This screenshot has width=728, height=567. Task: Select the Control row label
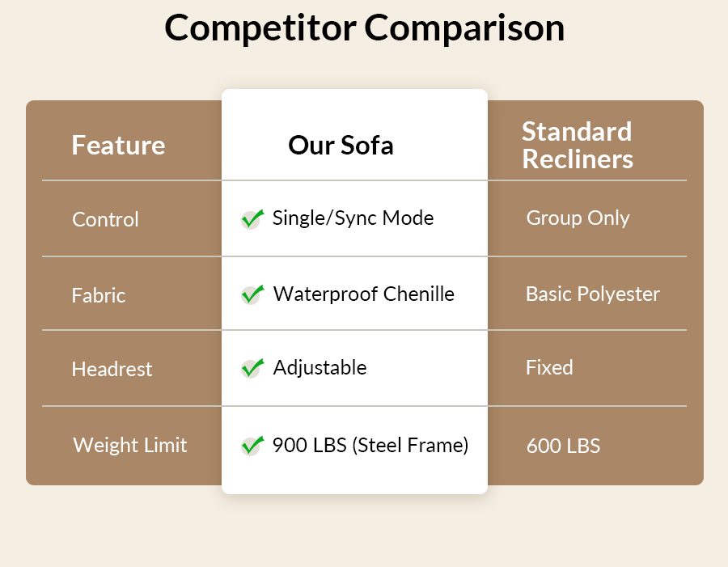[105, 219]
